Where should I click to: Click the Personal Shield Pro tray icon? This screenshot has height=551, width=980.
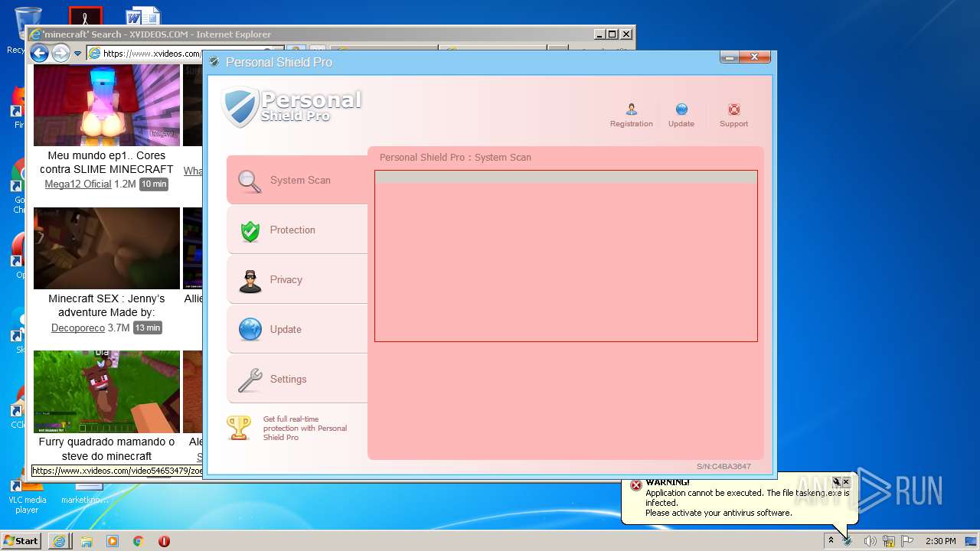[848, 541]
